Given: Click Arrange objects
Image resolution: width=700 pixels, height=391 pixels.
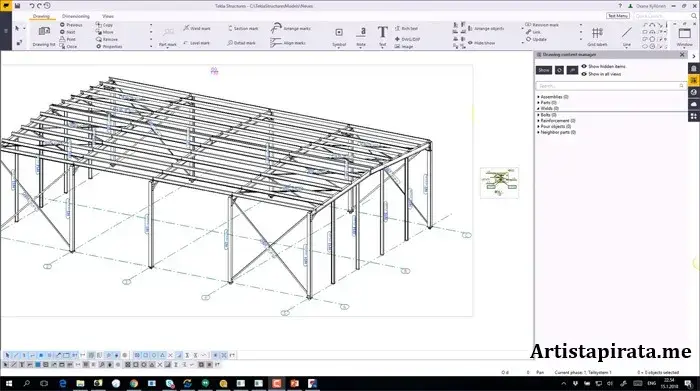Looking at the screenshot, I should coord(486,28).
